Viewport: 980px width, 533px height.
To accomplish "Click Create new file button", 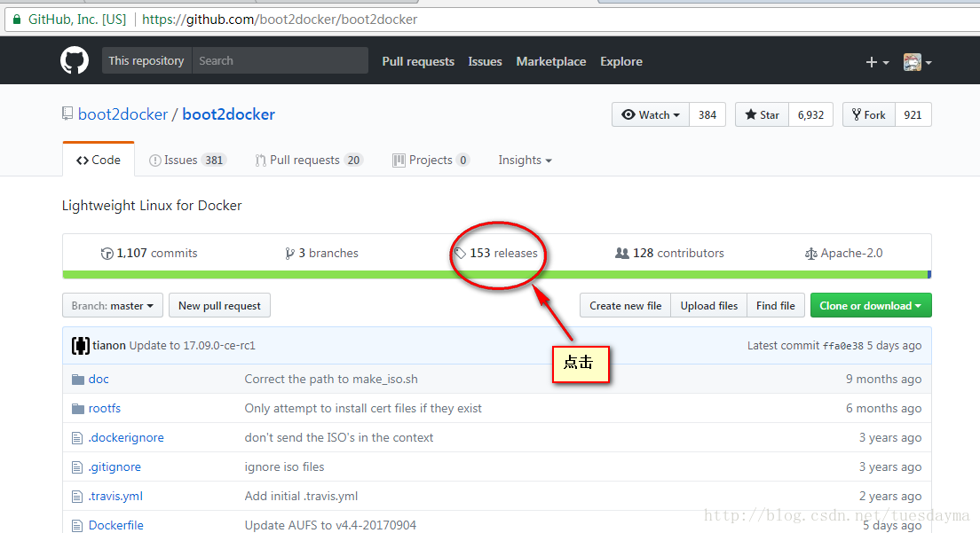I will (625, 305).
